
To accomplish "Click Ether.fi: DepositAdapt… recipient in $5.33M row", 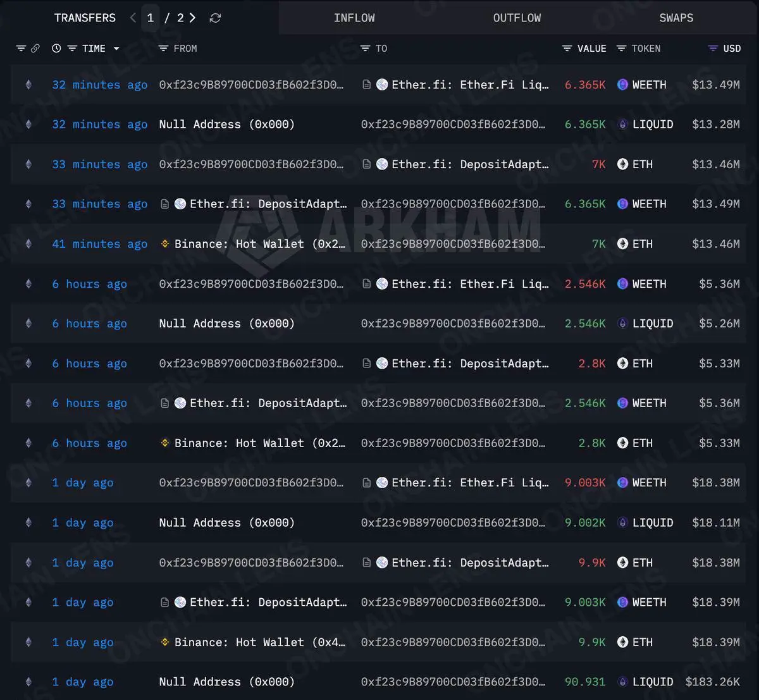I will pos(470,364).
